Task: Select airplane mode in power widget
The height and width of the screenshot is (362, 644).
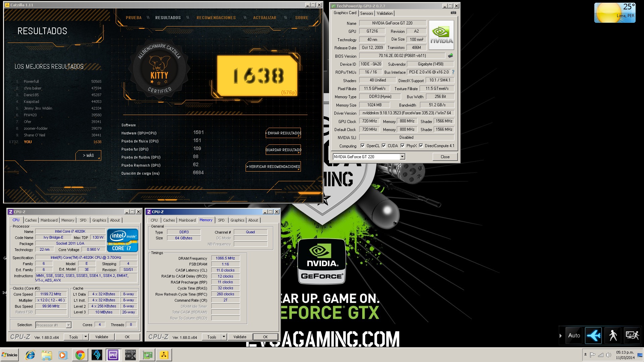Action: (593, 335)
